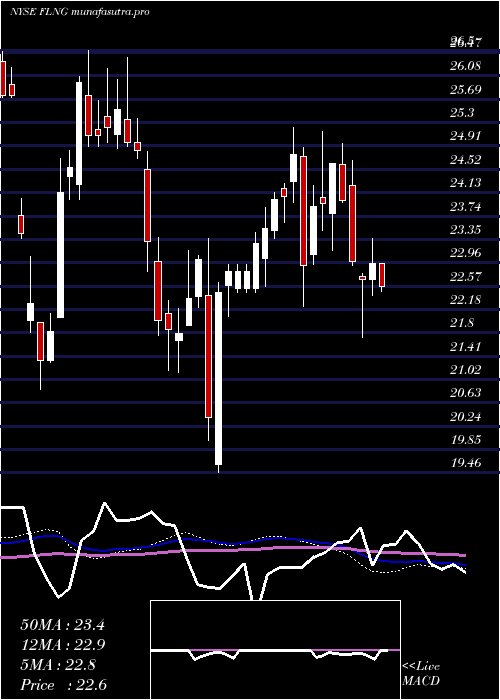Click the last red candlestick on the right
This screenshot has height=700, width=500.
[382, 275]
